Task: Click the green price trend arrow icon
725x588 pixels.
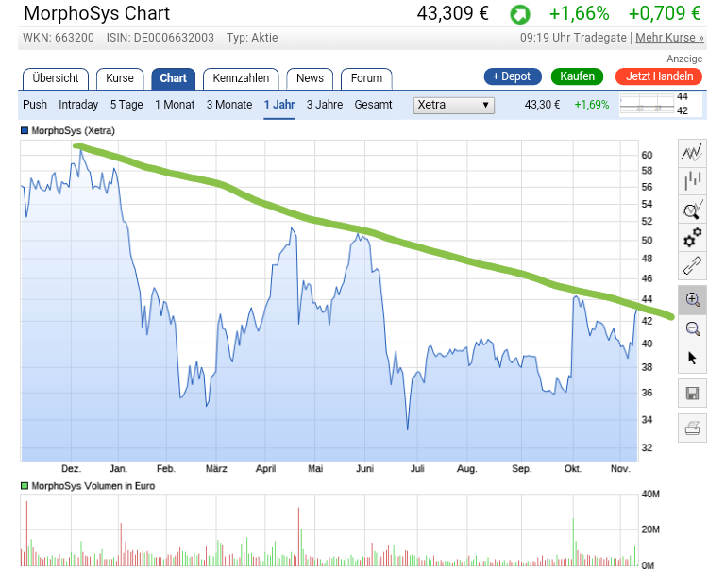Action: pyautogui.click(x=519, y=15)
